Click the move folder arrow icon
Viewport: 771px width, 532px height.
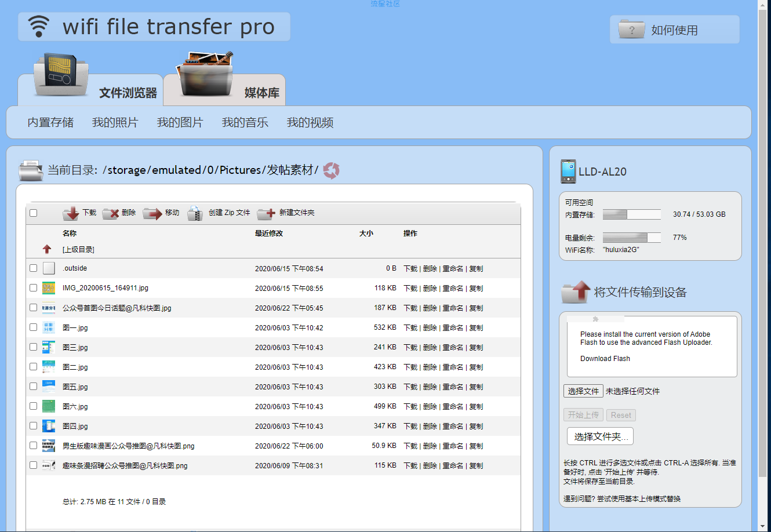[x=152, y=214]
